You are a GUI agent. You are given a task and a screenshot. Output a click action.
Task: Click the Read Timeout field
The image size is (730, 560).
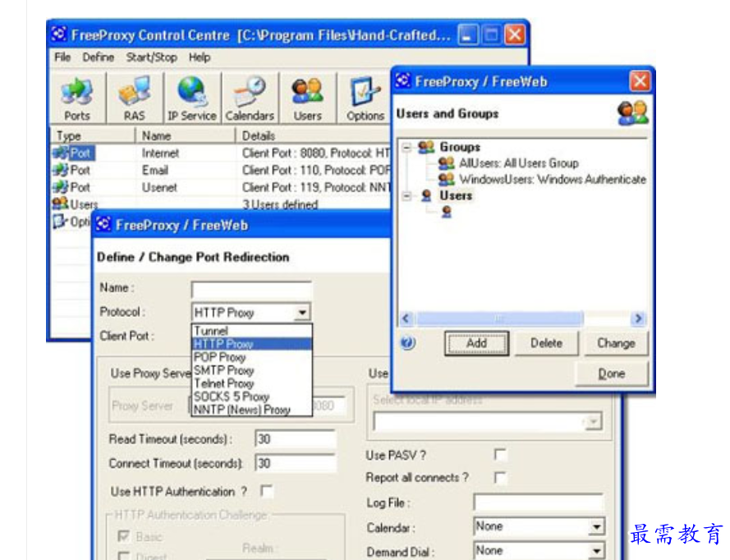coord(295,439)
